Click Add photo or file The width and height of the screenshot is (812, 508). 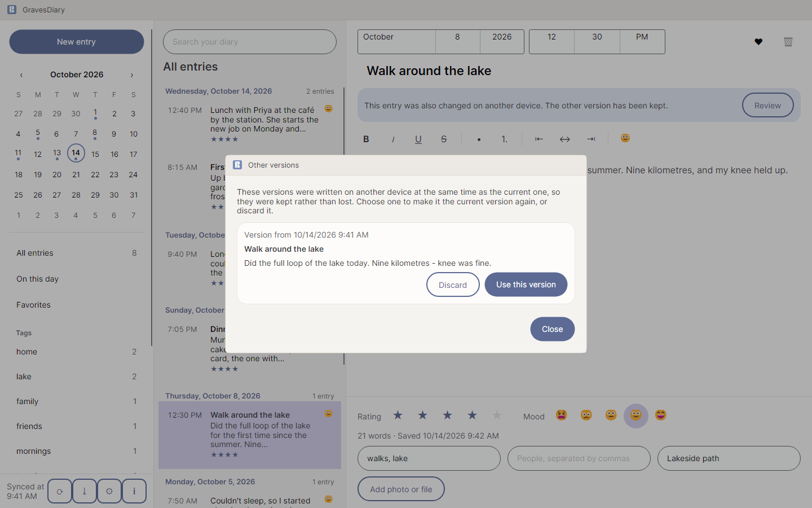401,489
